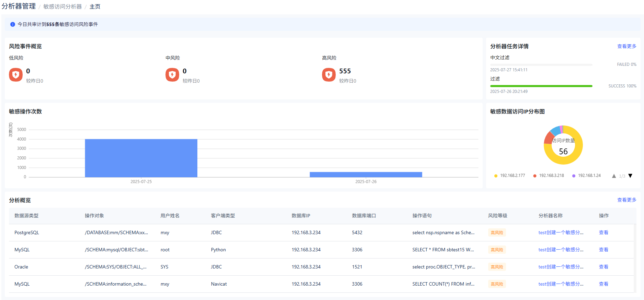Toggle the 192.168.1.24 legend entry

coord(586,176)
